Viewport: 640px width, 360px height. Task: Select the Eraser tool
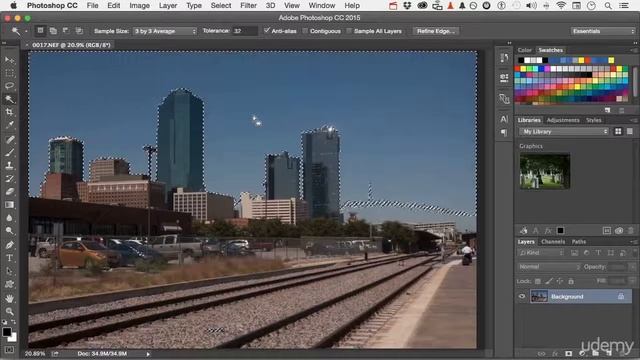pyautogui.click(x=9, y=192)
